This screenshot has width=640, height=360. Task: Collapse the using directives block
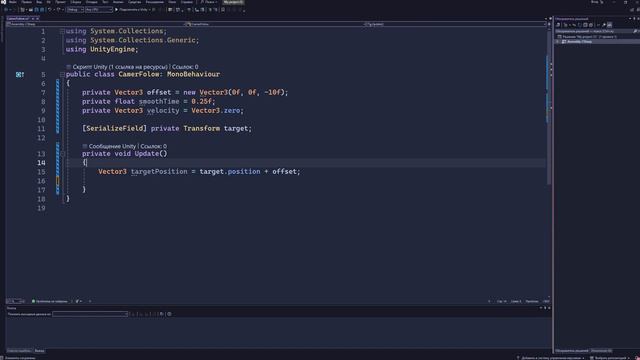click(x=62, y=31)
